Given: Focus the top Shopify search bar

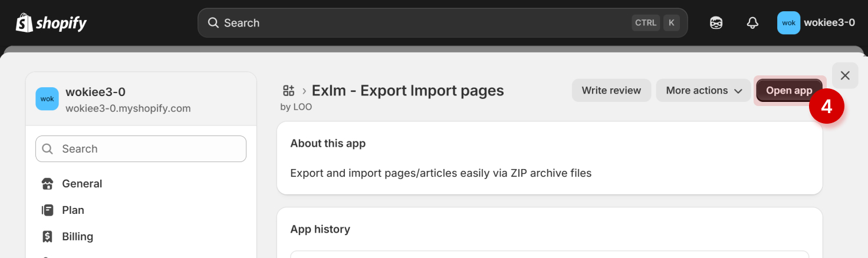Looking at the screenshot, I should pos(413,23).
